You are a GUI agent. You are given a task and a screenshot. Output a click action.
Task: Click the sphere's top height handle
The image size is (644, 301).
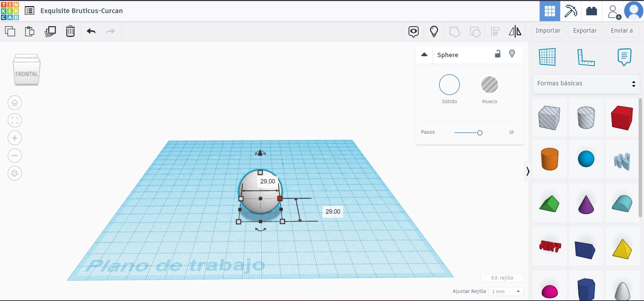[260, 173]
